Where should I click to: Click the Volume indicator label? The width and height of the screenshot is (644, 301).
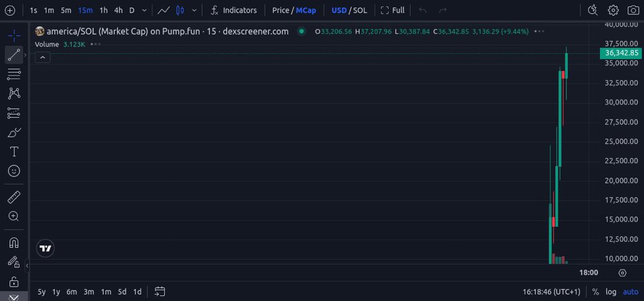(x=47, y=45)
